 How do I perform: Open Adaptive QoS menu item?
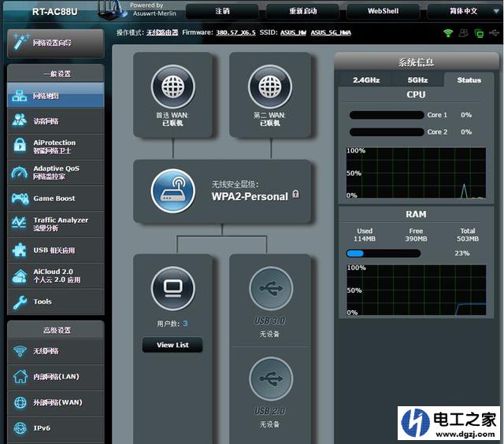[x=55, y=172]
